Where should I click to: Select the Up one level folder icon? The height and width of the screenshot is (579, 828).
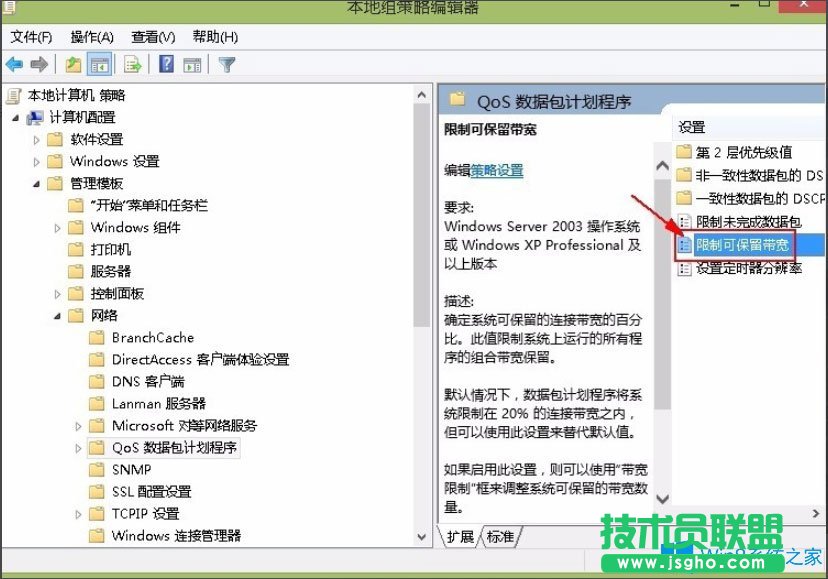click(71, 64)
